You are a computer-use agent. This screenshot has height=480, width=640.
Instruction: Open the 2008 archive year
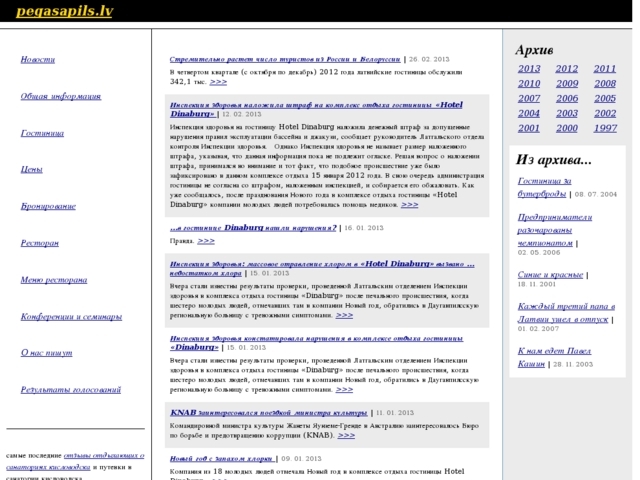coord(604,84)
